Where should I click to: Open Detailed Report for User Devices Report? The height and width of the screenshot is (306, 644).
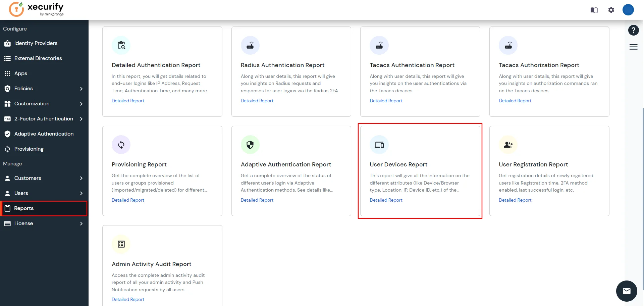click(x=386, y=200)
